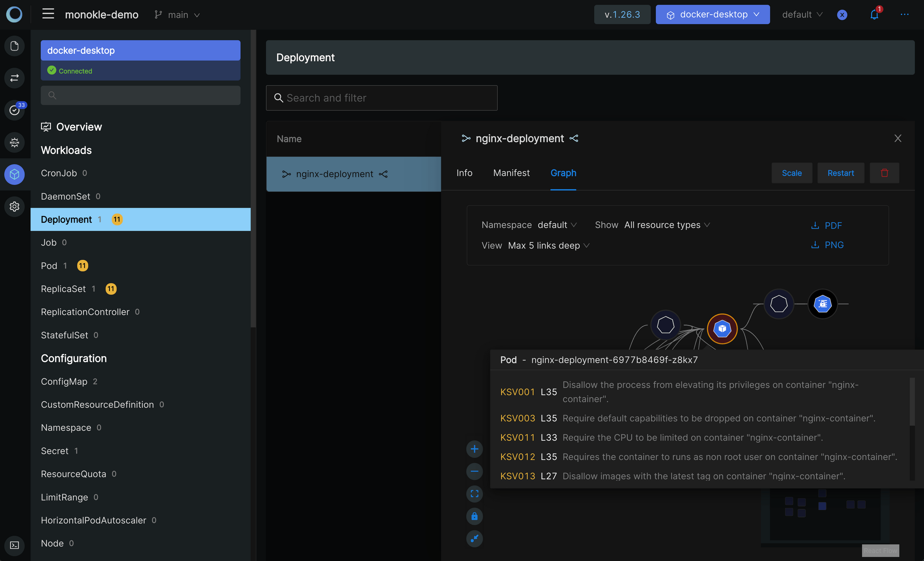
Task: Expand the docker-desktop cluster dropdown
Action: click(713, 15)
